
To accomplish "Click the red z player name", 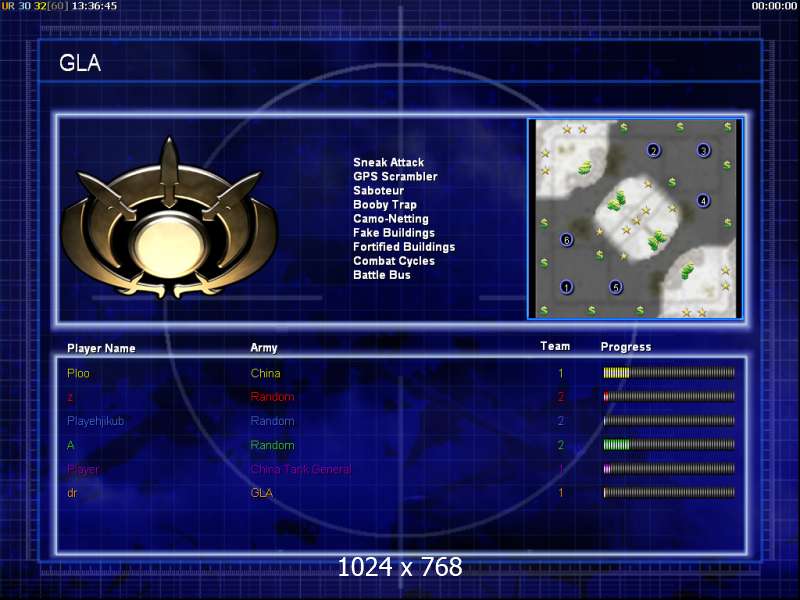I will click(69, 397).
